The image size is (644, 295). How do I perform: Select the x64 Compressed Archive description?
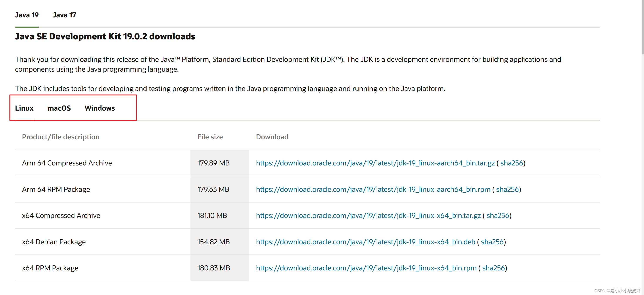click(x=61, y=216)
